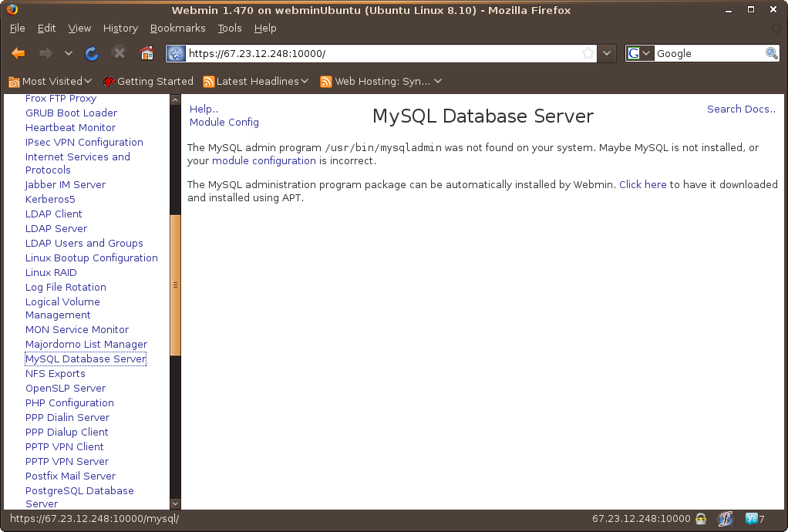Click the YSlow icon in status bar
The width and height of the screenshot is (788, 532).
pyautogui.click(x=751, y=518)
